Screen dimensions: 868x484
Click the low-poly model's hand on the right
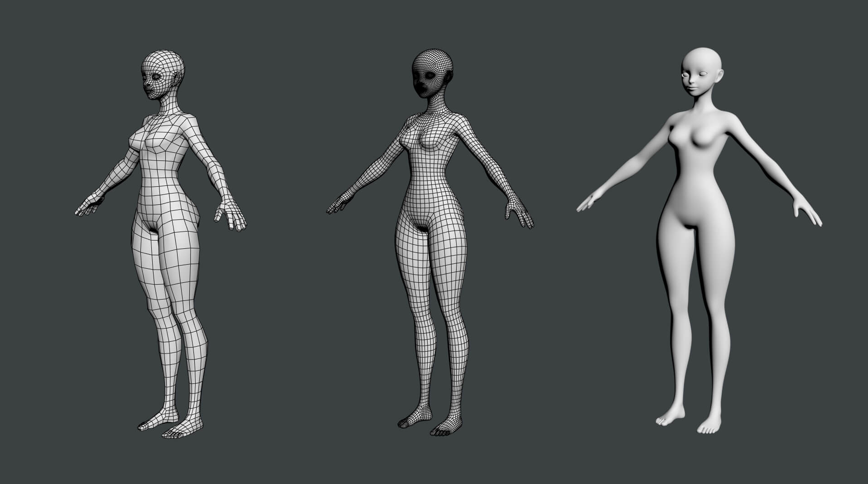(232, 218)
